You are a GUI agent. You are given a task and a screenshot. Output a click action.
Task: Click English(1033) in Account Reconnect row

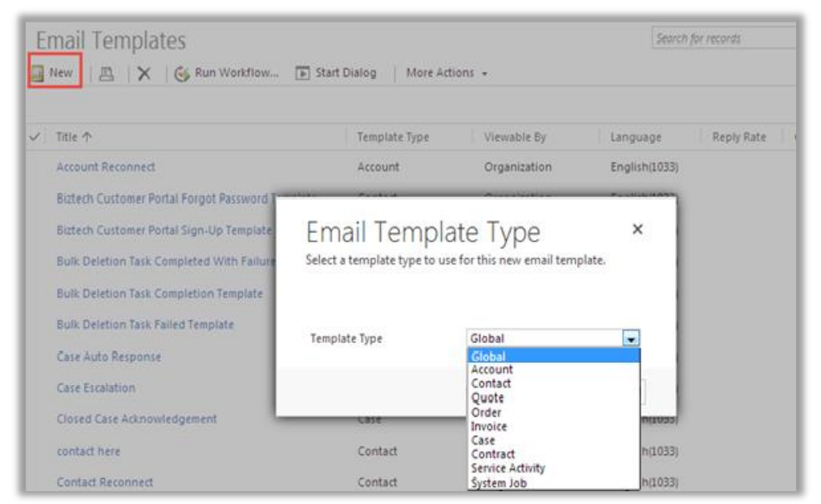pyautogui.click(x=644, y=167)
